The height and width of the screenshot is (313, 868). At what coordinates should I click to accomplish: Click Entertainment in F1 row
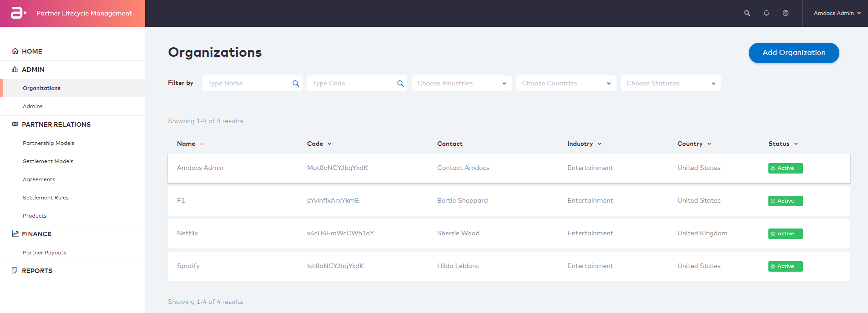click(590, 200)
